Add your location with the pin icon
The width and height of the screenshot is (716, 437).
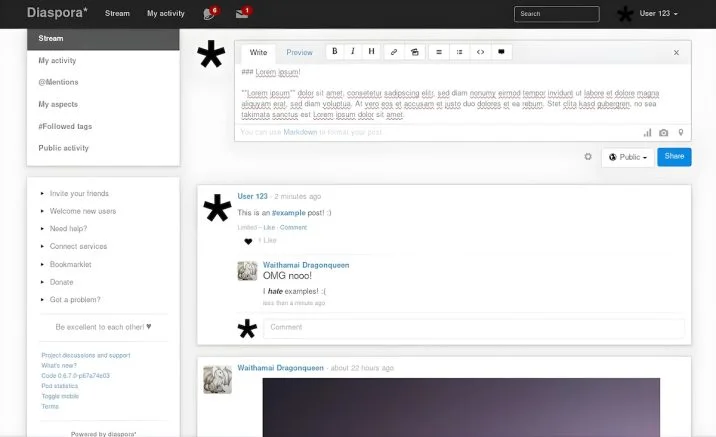680,132
